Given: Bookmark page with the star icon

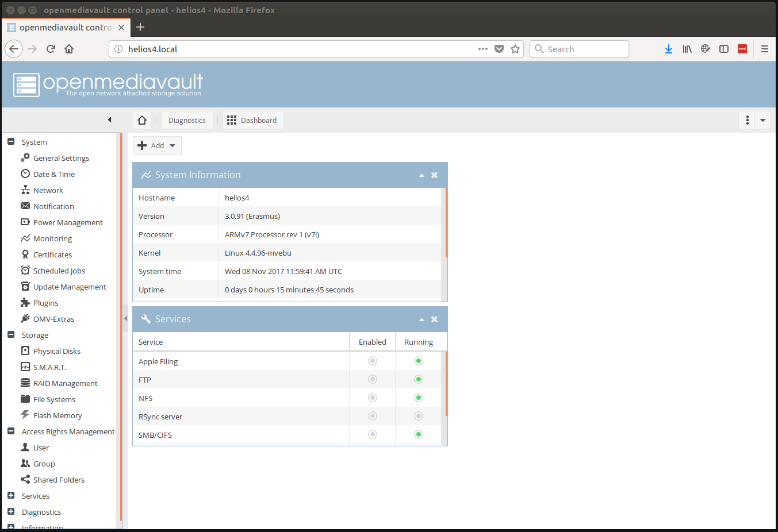Looking at the screenshot, I should click(515, 49).
